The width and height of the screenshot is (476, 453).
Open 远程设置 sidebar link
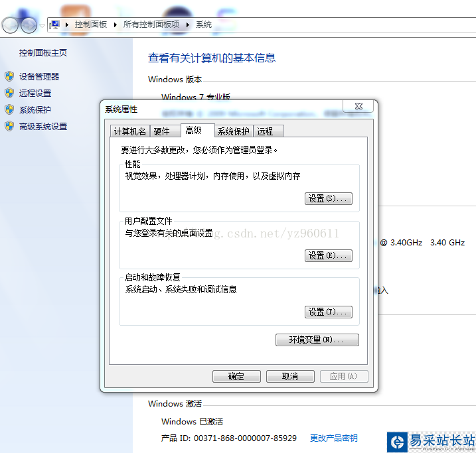[x=35, y=94]
